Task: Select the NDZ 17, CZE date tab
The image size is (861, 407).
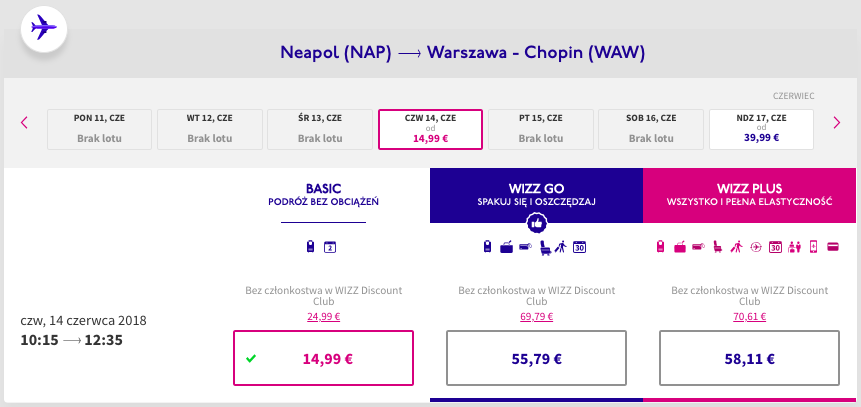Action: point(762,129)
